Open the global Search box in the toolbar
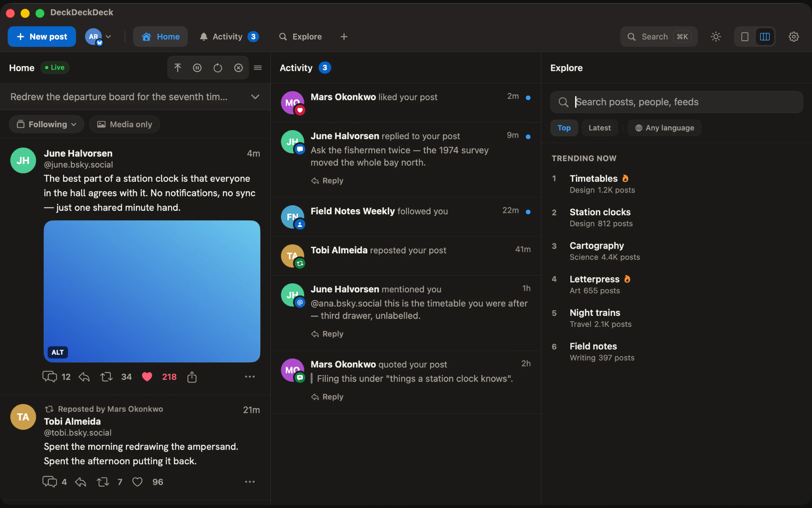 pyautogui.click(x=659, y=37)
